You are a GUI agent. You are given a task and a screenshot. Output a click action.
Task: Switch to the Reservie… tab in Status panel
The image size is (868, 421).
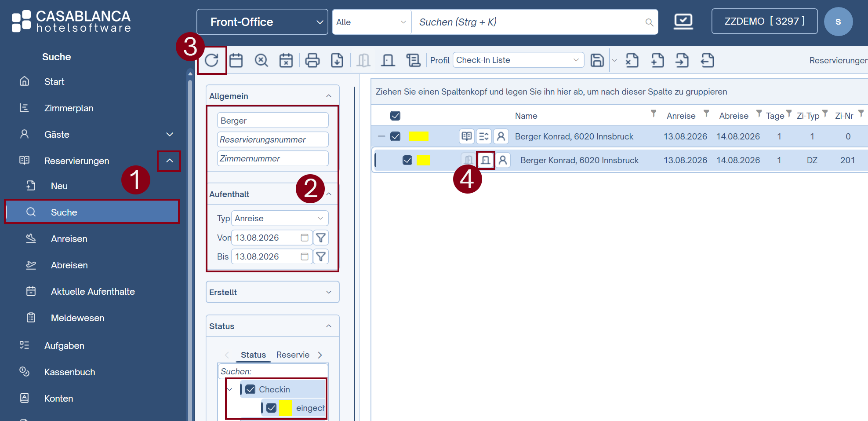click(293, 355)
